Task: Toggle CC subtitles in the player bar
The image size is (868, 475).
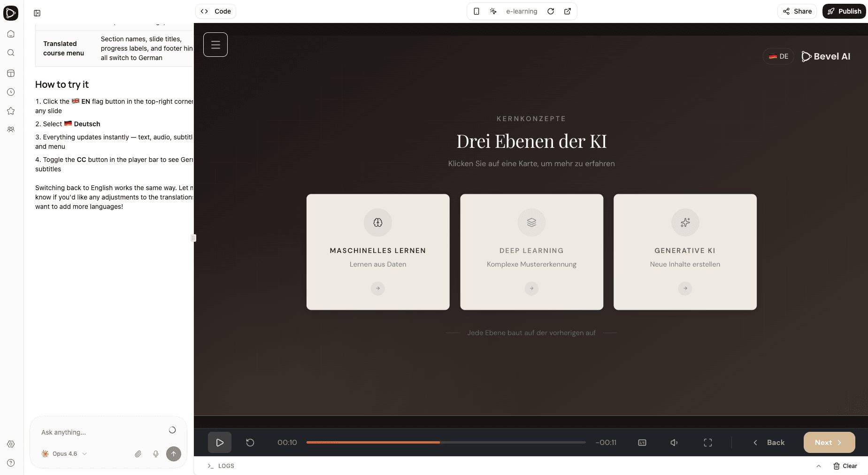Action: tap(642, 442)
